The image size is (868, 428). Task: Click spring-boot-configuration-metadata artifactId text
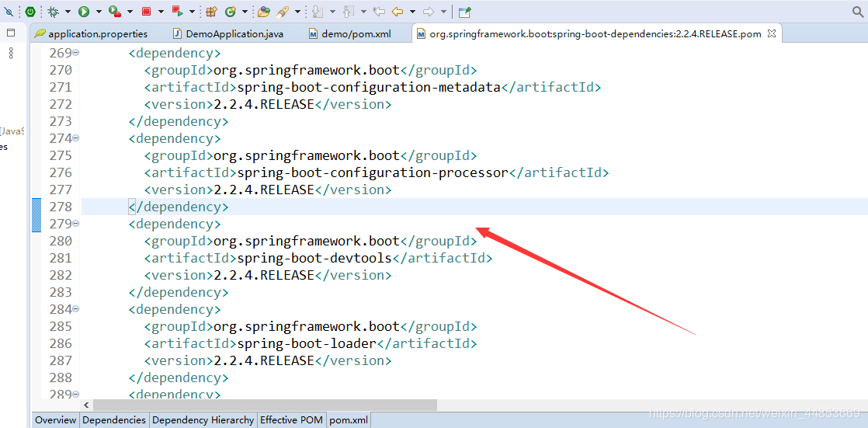[370, 88]
